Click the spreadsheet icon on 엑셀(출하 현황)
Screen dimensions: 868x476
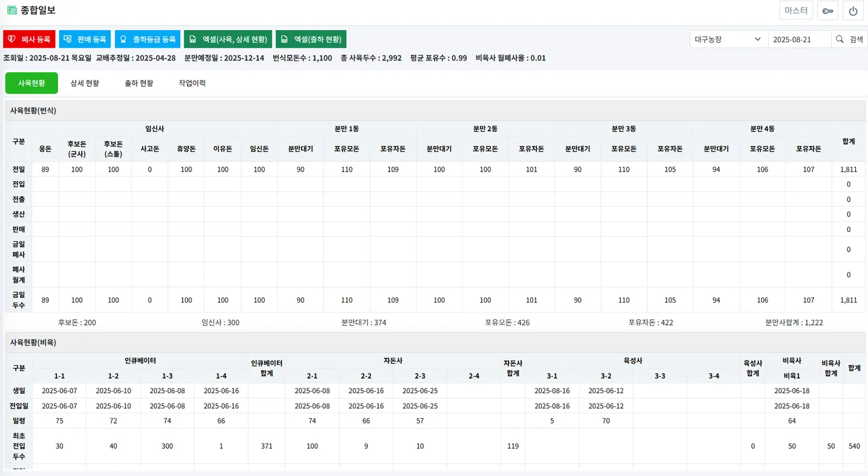pos(285,39)
